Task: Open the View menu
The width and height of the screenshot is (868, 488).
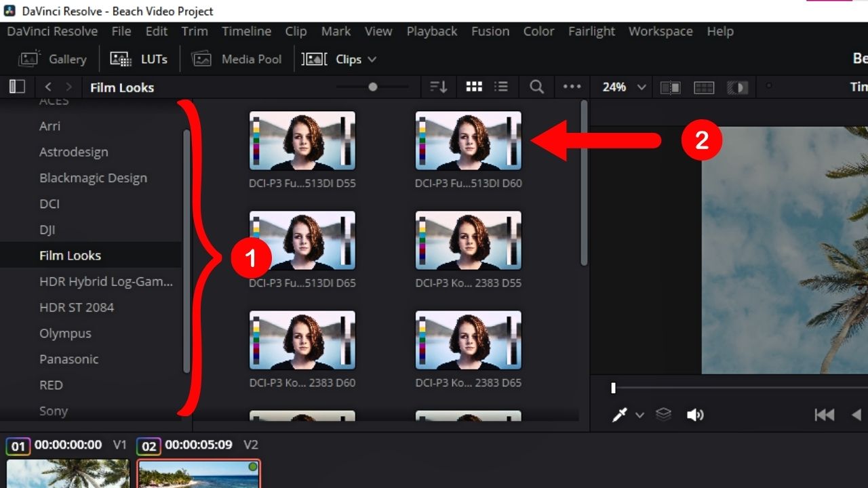Action: tap(378, 31)
